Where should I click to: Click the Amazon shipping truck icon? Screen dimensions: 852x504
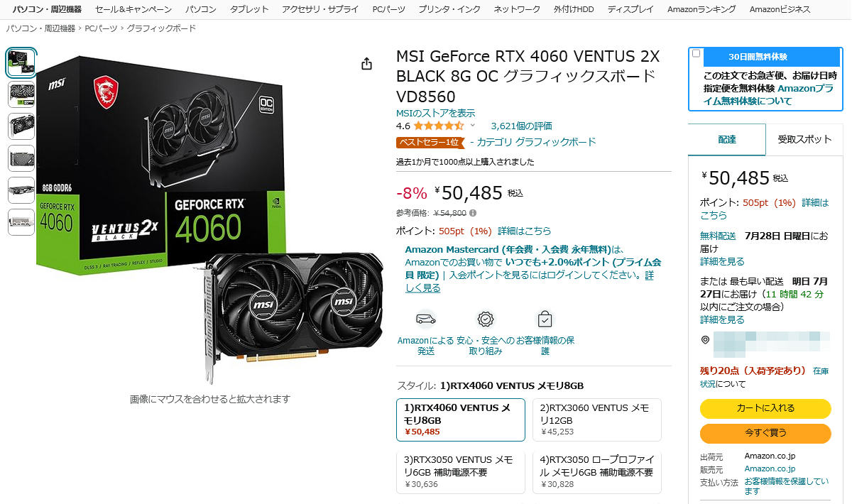[425, 319]
